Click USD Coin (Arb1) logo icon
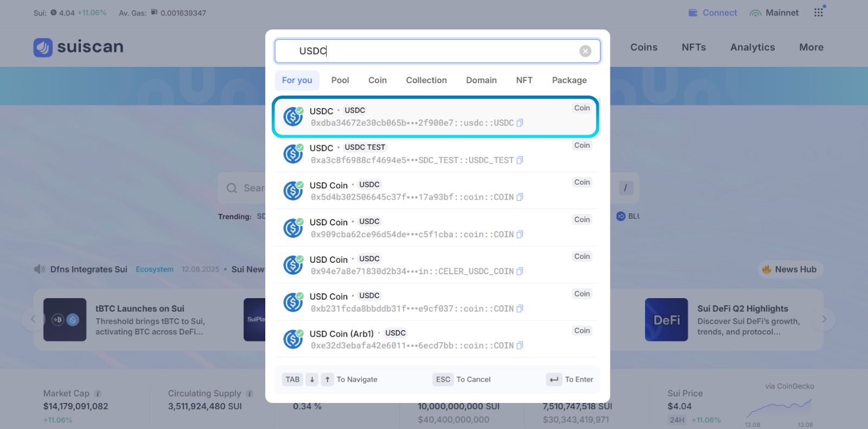This screenshot has height=429, width=868. click(x=293, y=339)
